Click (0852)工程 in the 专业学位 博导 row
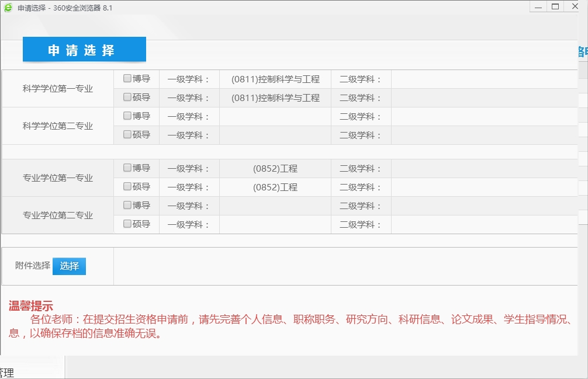The height and width of the screenshot is (379, 588). (275, 169)
